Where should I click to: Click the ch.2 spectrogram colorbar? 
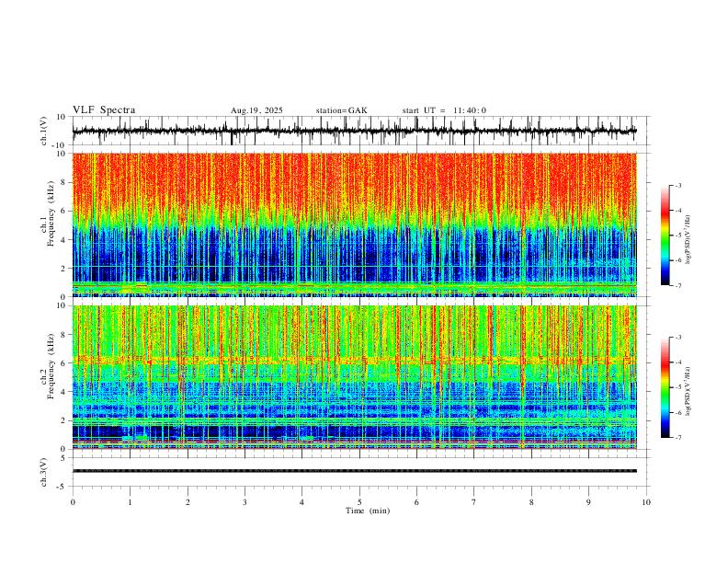coord(665,387)
